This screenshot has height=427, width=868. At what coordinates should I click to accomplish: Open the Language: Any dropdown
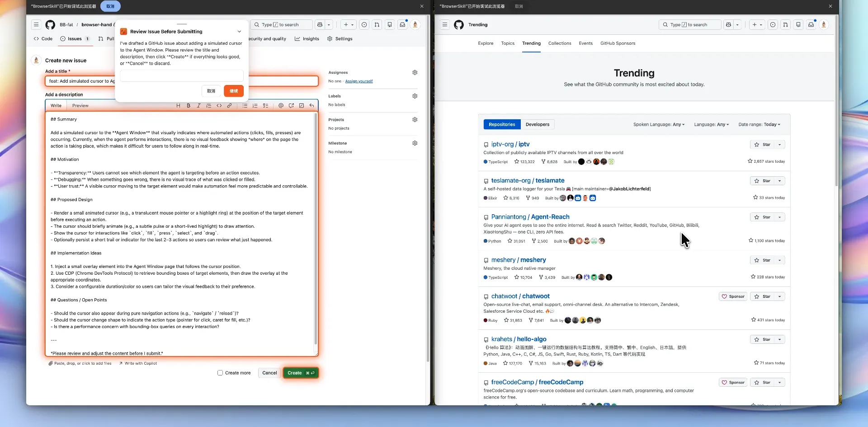tap(711, 124)
